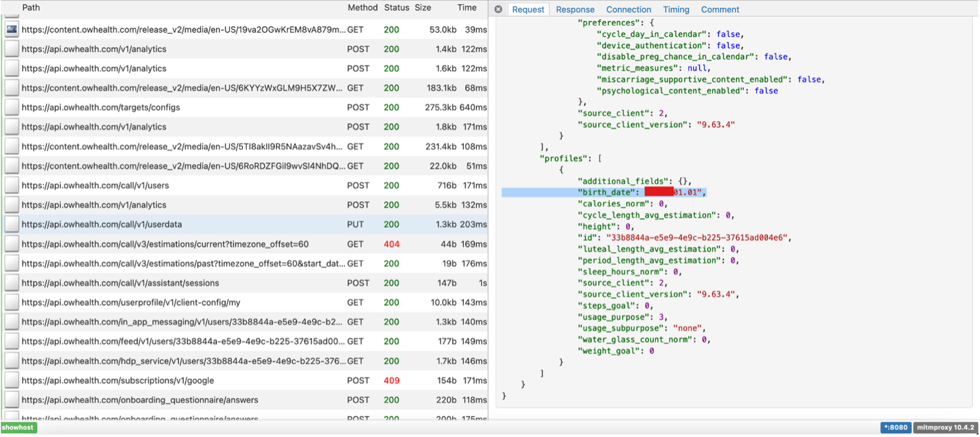Viewport: 980px width, 437px height.
Task: Switch to the Response tab
Action: point(574,10)
